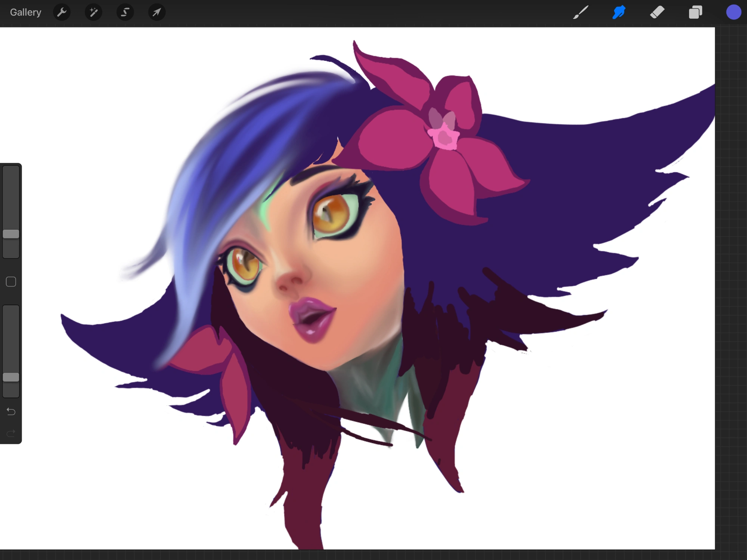This screenshot has height=560, width=747.
Task: Toggle the sidebar modify button
Action: [x=11, y=281]
